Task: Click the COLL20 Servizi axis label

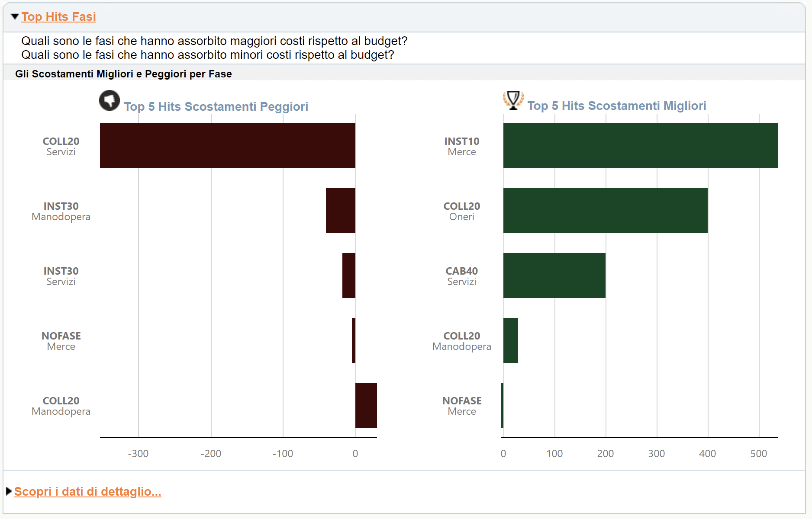Action: click(x=61, y=146)
